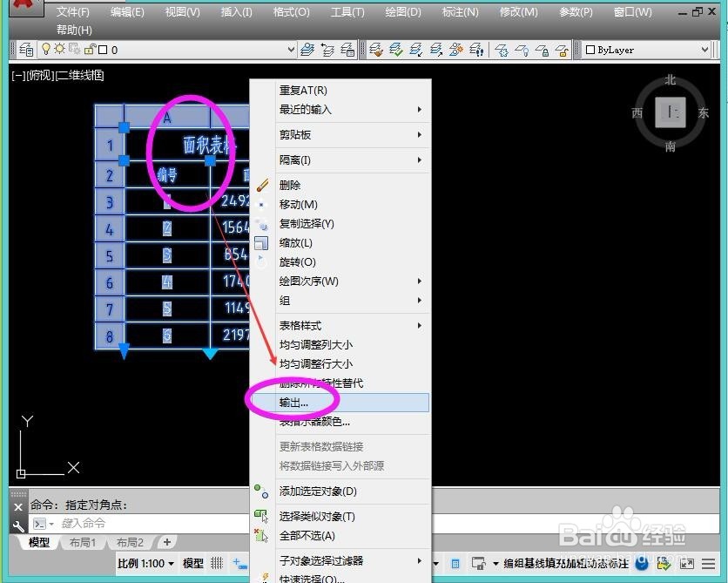Expand the 子对象选择过滤器 submenu
Screen dimensions: 728x583
coord(340,560)
